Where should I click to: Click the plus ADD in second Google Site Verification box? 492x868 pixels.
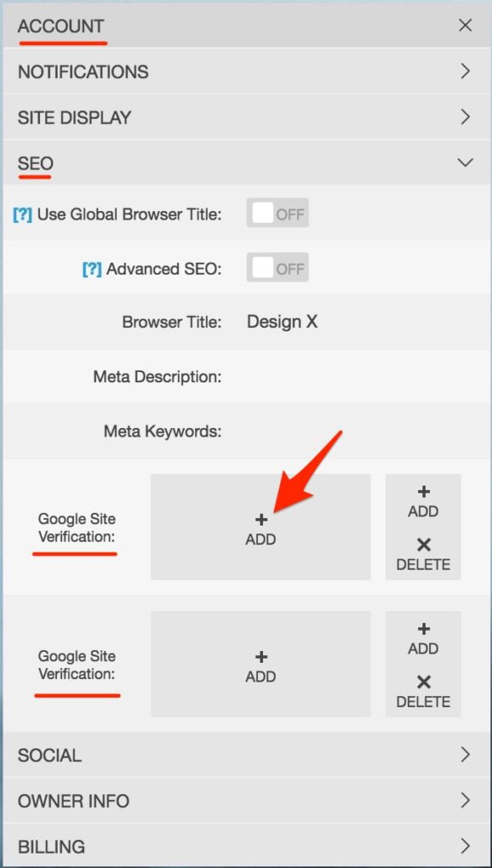coord(260,665)
